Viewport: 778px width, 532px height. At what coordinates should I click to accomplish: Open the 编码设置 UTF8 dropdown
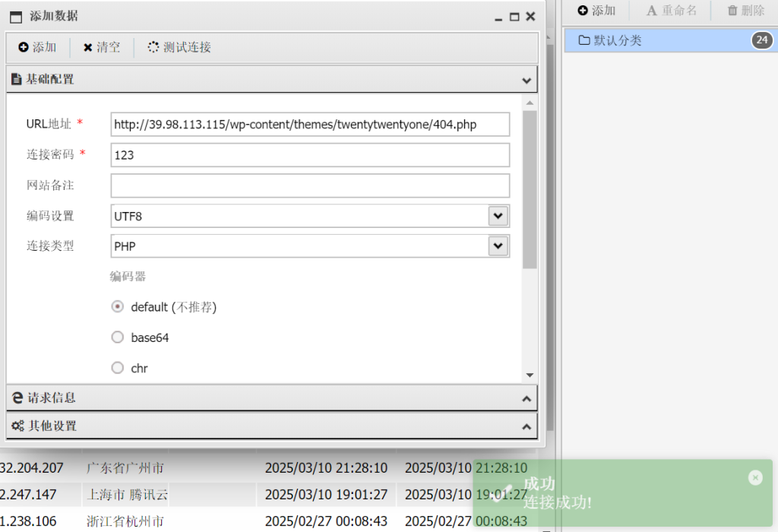click(498, 216)
